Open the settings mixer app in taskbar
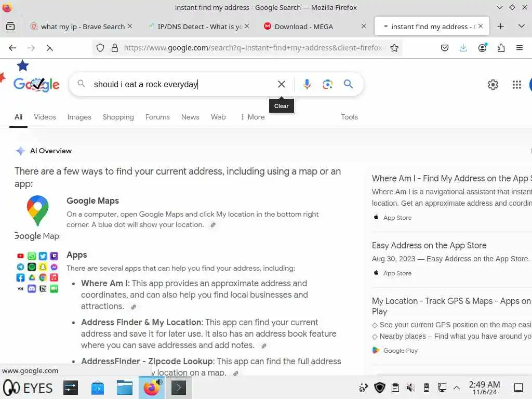Screen dimensions: 532x399 [70, 388]
